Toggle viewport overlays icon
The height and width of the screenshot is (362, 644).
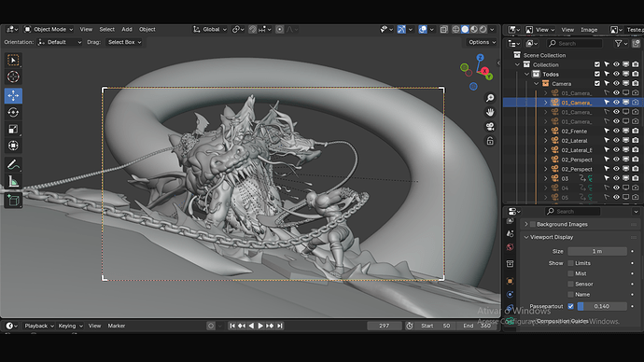tap(423, 30)
